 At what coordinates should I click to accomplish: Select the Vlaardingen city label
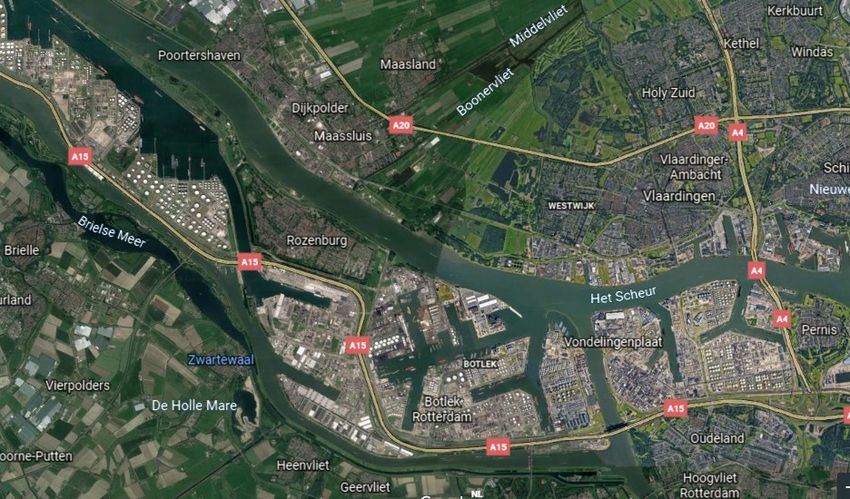tap(679, 196)
